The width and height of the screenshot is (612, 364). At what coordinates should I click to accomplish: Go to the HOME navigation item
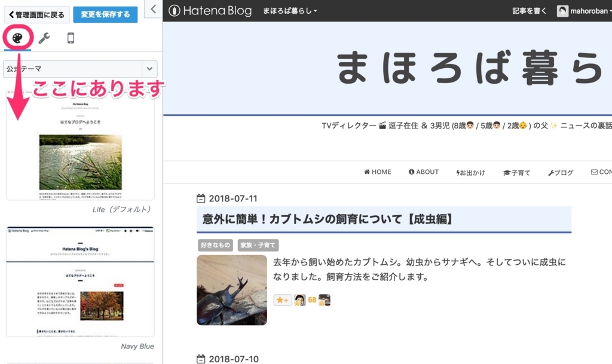click(378, 172)
